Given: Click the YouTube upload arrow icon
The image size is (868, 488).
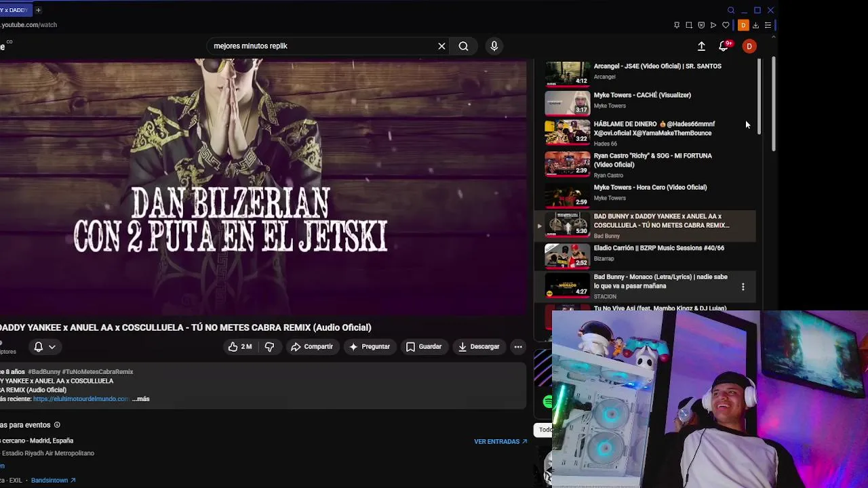Looking at the screenshot, I should (x=701, y=46).
